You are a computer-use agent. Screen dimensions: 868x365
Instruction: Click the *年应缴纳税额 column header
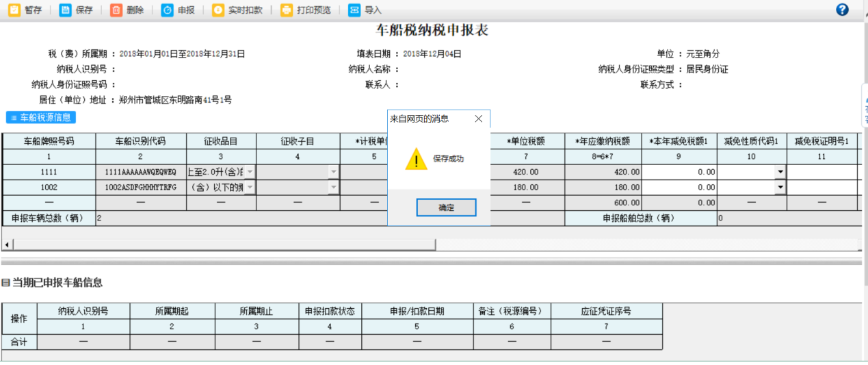[603, 141]
